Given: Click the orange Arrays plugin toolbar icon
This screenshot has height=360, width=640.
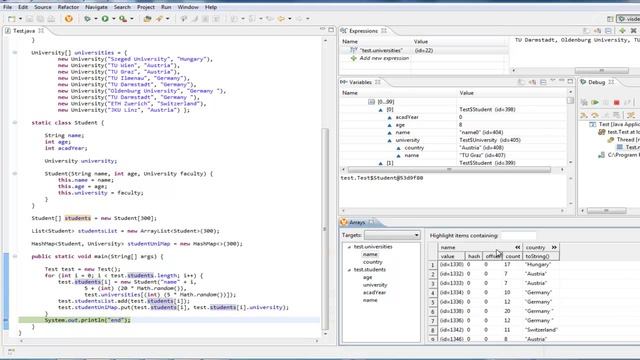Looking at the screenshot, I should (69, 19).
